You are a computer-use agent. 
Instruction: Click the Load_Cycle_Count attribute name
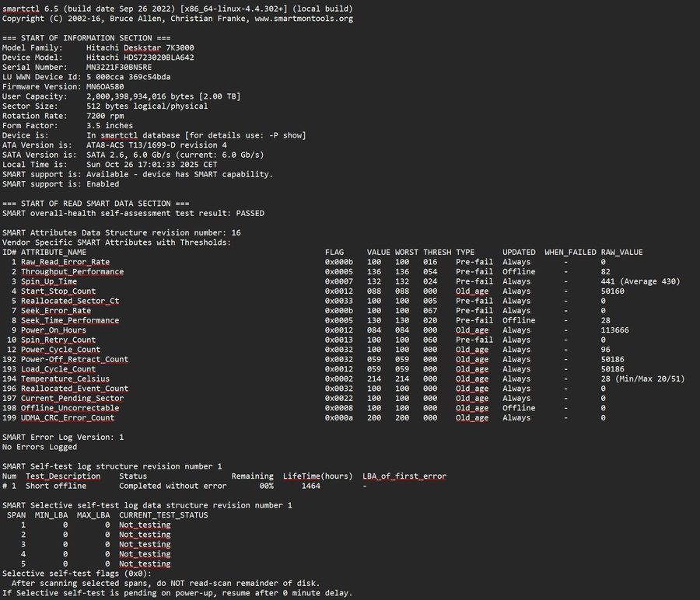[61, 369]
